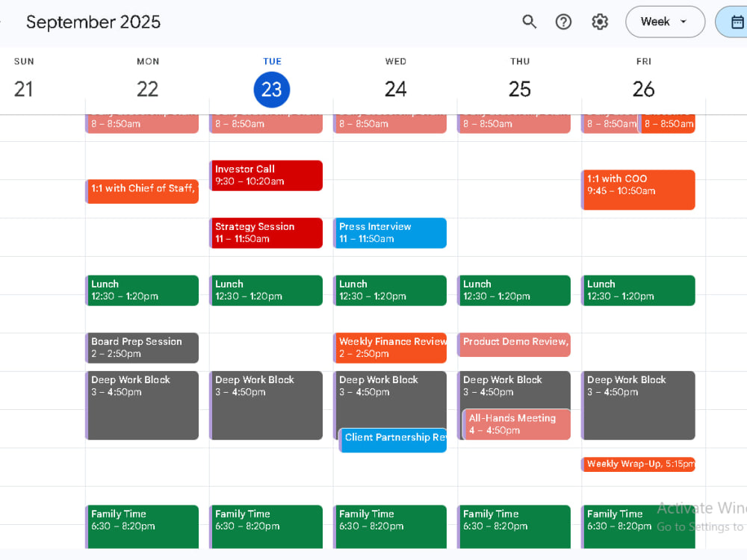This screenshot has height=560, width=747.
Task: Open Product Demo Review event
Action: pyautogui.click(x=514, y=344)
